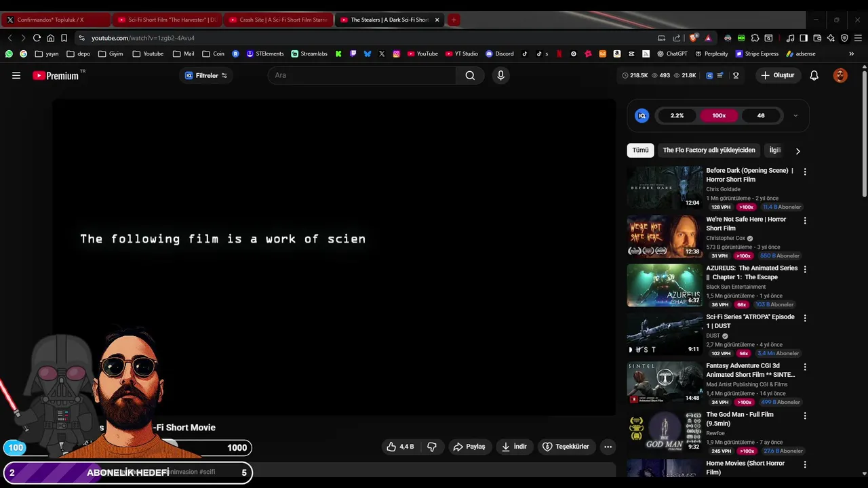Open the WhatsApp bookmark icon
868x488 pixels.
9,54
